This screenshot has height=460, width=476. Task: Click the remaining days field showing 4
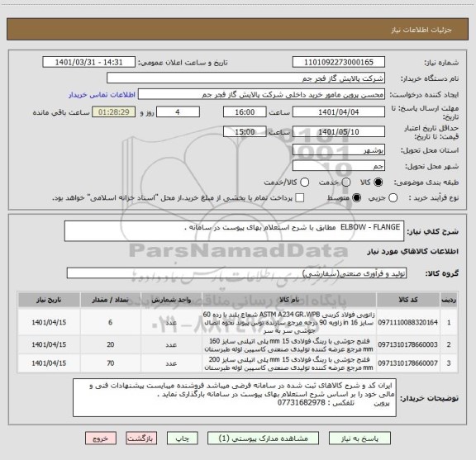tap(178, 112)
